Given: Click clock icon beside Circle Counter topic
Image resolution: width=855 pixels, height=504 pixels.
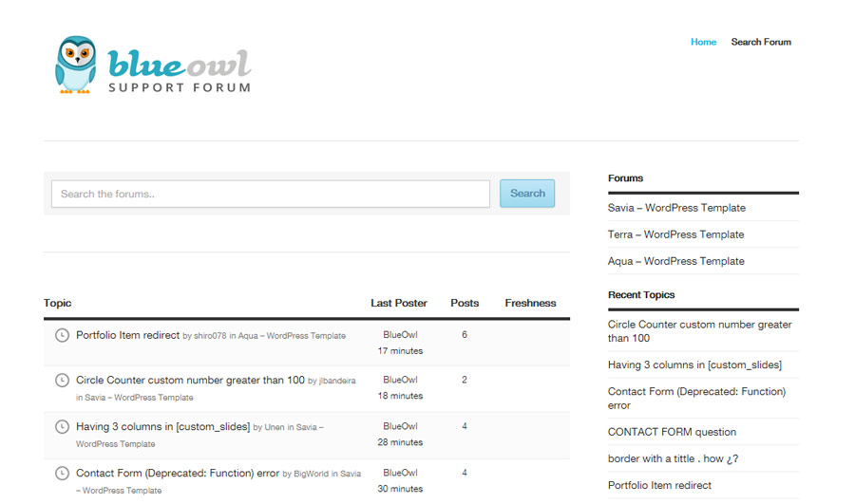Looking at the screenshot, I should (x=62, y=381).
